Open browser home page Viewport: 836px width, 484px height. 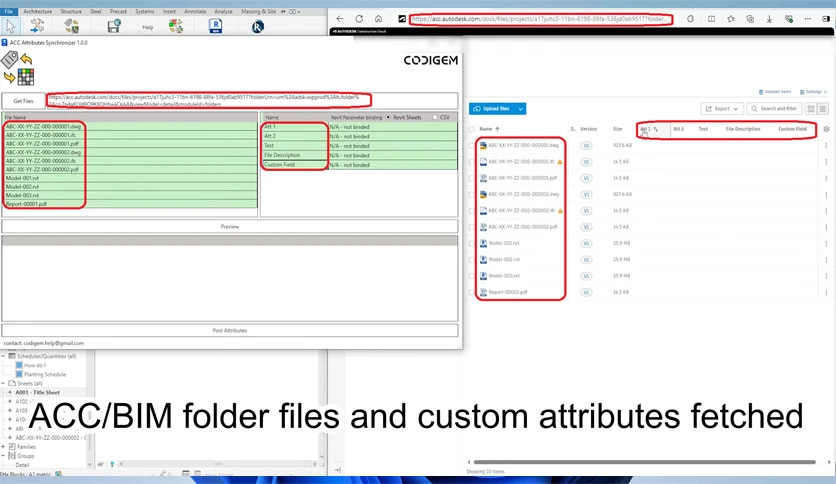[379, 19]
